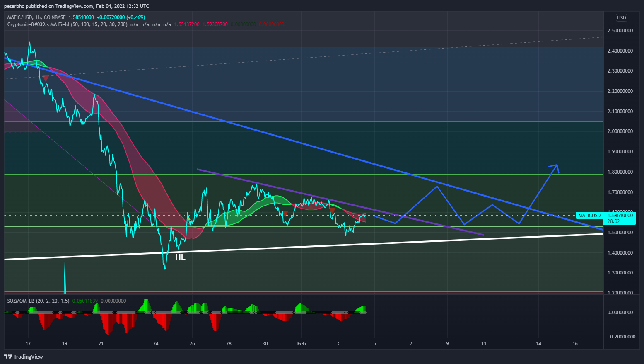Click the 5 date label on time axis
The image size is (644, 364).
(x=374, y=344)
